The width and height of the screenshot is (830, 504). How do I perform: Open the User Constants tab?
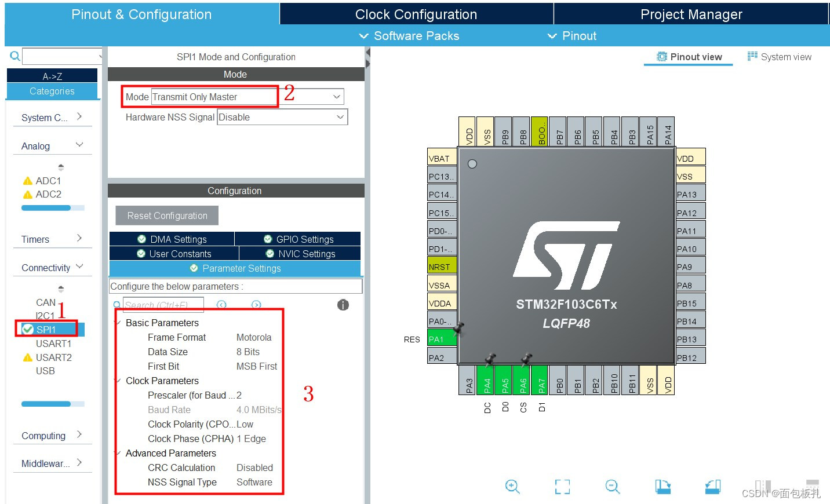pos(174,254)
